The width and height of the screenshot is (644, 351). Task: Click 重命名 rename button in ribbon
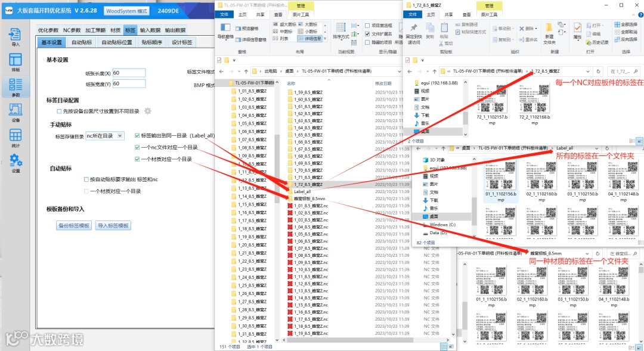point(528,39)
